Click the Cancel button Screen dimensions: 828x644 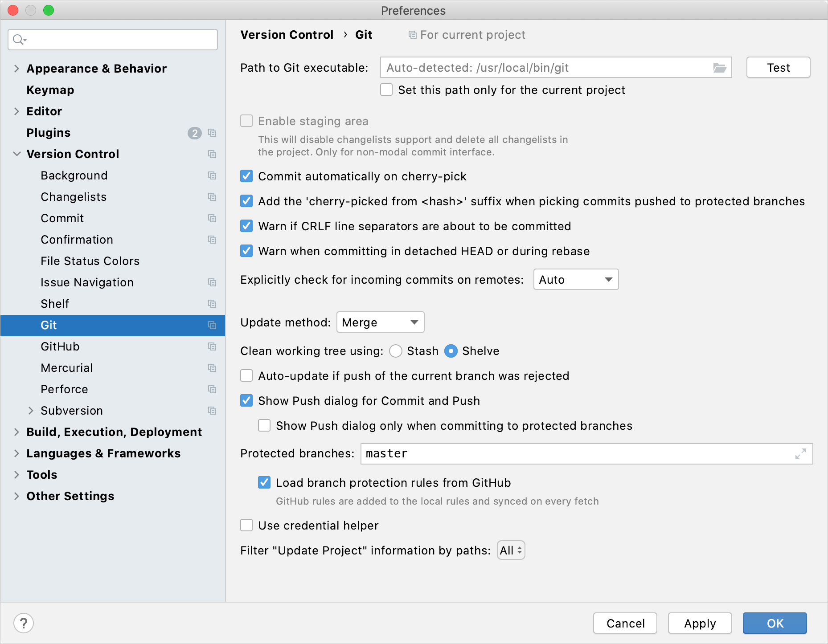[x=625, y=623]
